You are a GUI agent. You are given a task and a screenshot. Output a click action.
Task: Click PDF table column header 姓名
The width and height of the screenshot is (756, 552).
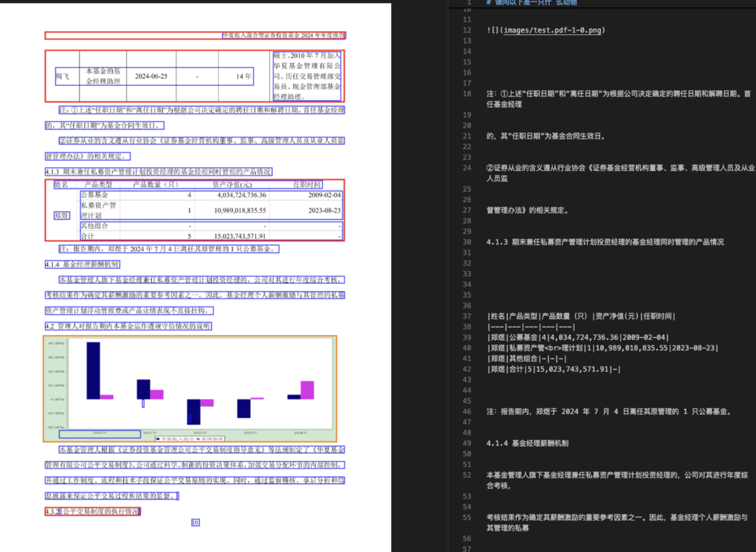pos(61,185)
